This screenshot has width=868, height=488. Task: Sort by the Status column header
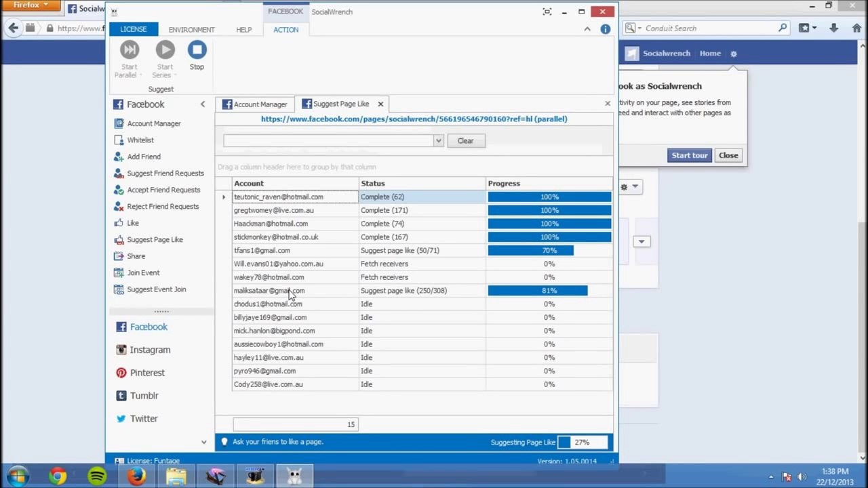(x=422, y=184)
